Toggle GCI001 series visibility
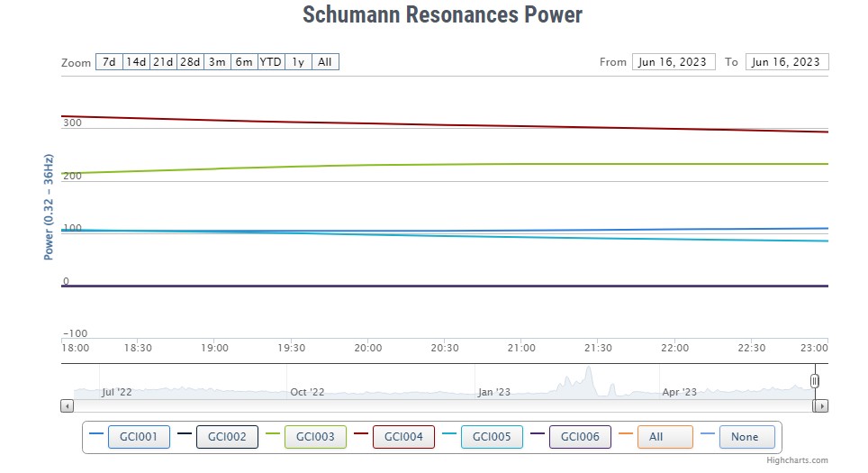 click(139, 437)
